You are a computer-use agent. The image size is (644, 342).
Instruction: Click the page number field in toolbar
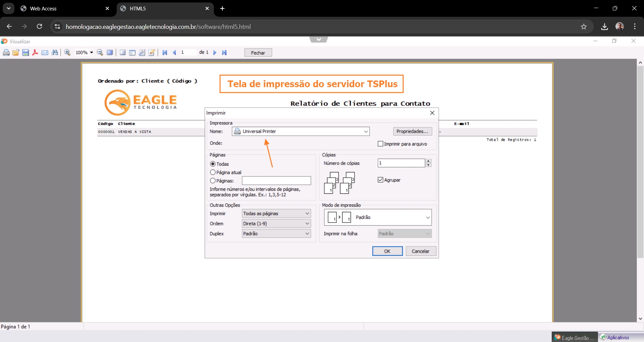[188, 52]
